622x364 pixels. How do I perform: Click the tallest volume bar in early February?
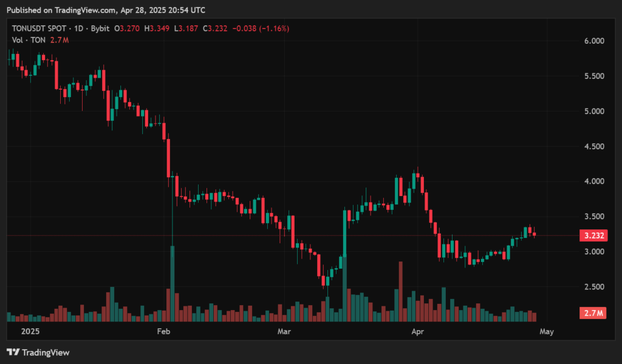click(x=173, y=283)
